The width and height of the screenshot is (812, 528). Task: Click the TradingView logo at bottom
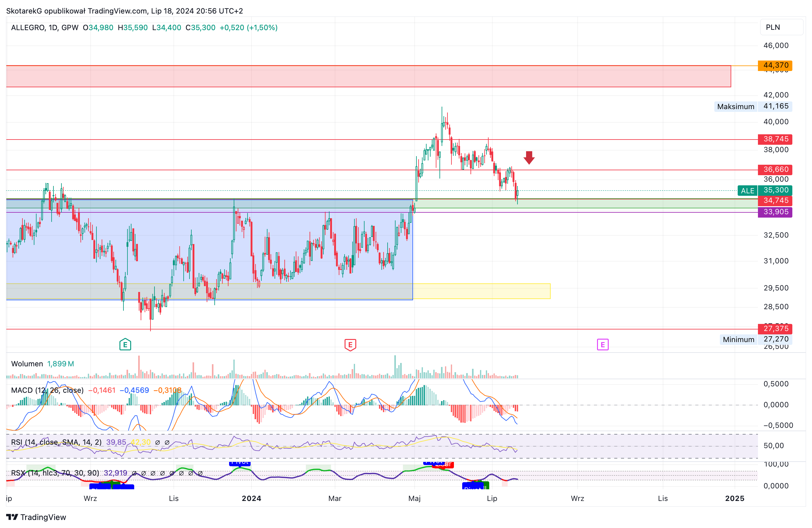pyautogui.click(x=36, y=517)
